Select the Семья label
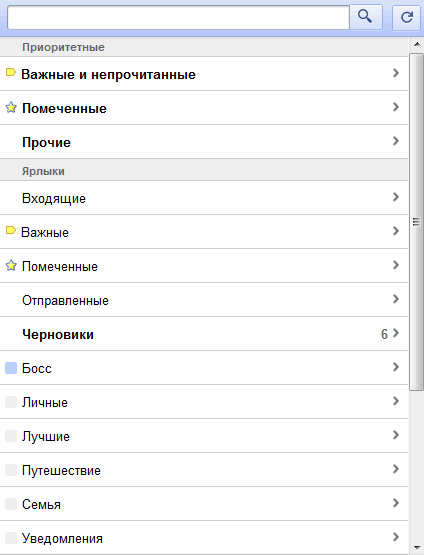This screenshot has width=424, height=555. pos(204,504)
